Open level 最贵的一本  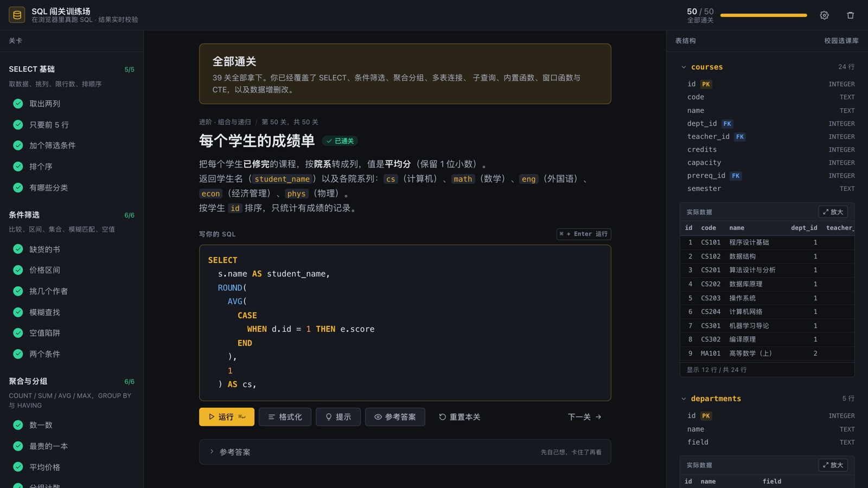pos(72,446)
